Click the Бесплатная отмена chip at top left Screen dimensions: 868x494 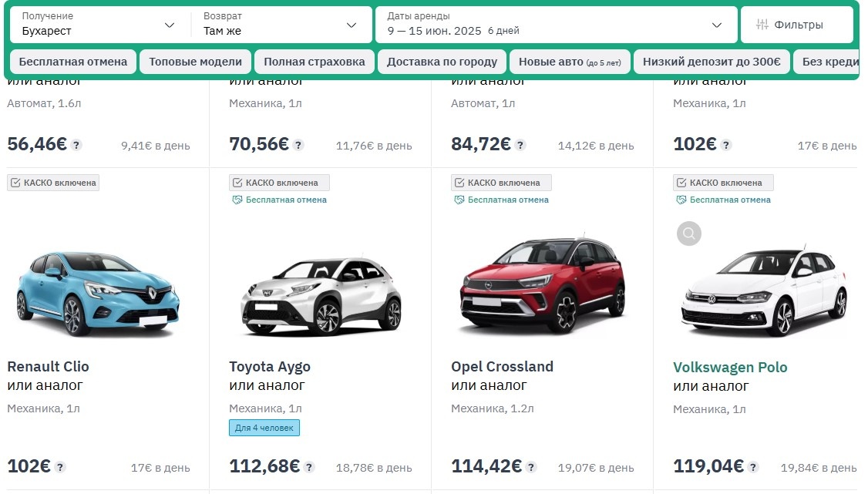tap(72, 61)
